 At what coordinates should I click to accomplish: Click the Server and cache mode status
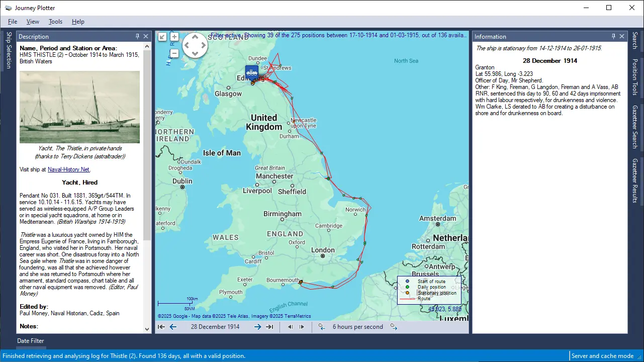point(602,356)
